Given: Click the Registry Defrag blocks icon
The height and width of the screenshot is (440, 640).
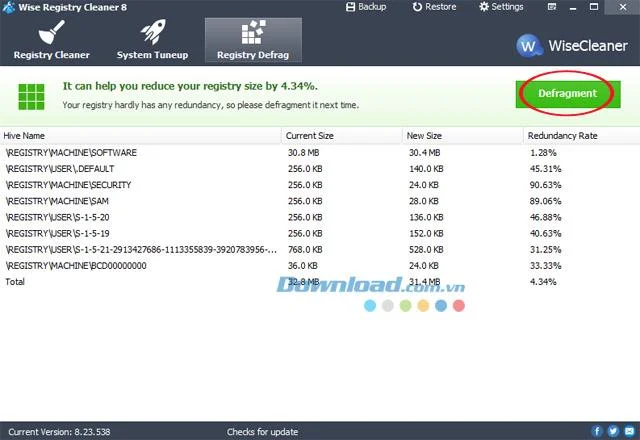Looking at the screenshot, I should coord(253,32).
